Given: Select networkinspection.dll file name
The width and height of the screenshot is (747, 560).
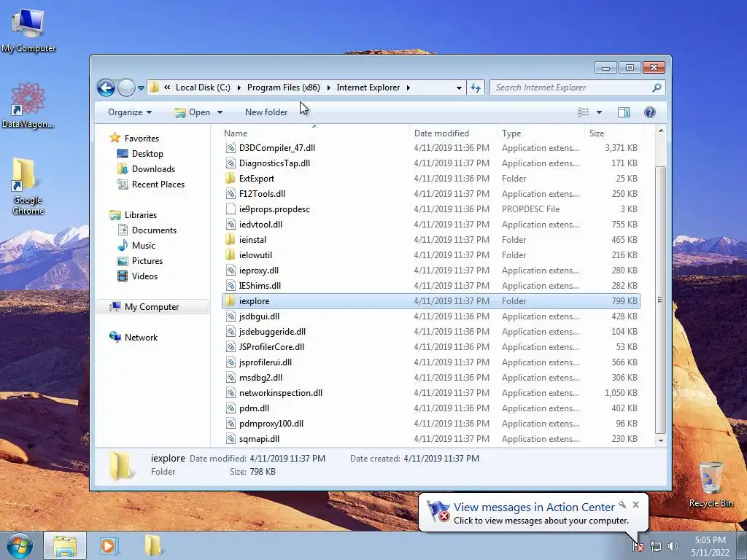Looking at the screenshot, I should (281, 393).
